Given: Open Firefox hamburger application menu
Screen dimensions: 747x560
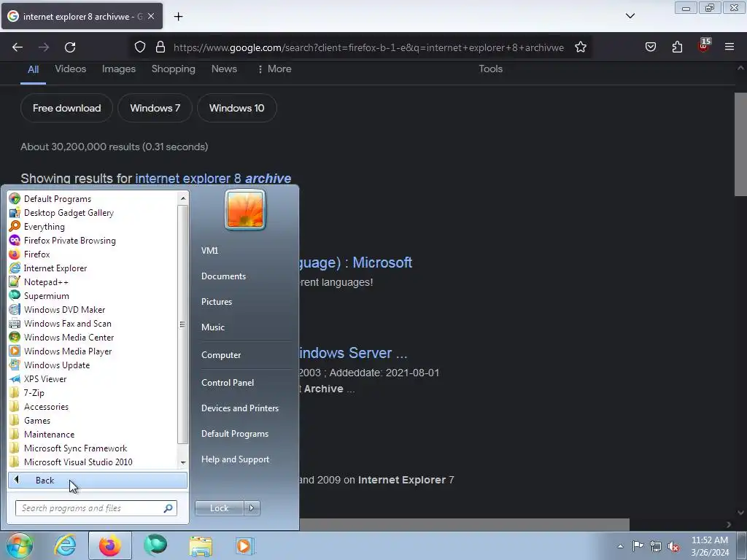Looking at the screenshot, I should pos(729,47).
